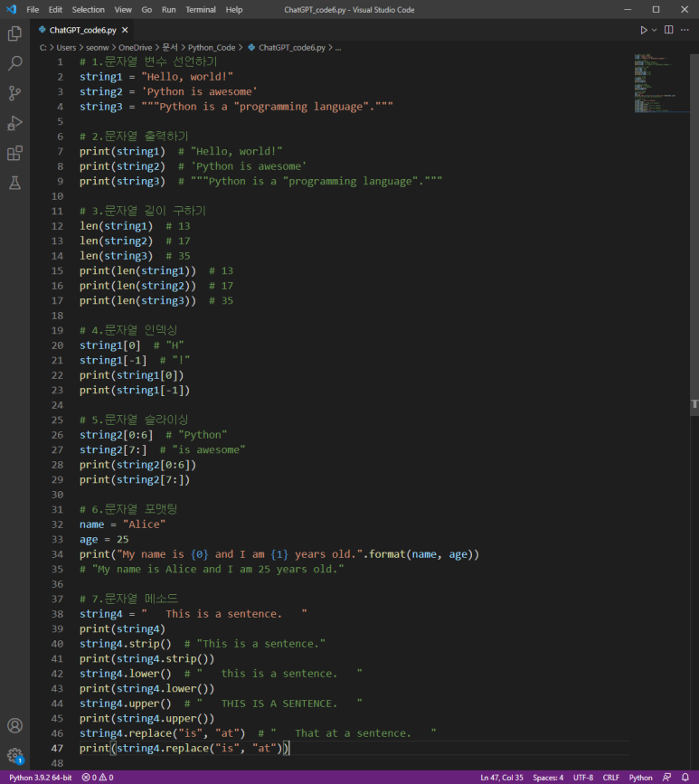Select the Python language mode
The image size is (699, 784).
click(x=640, y=778)
